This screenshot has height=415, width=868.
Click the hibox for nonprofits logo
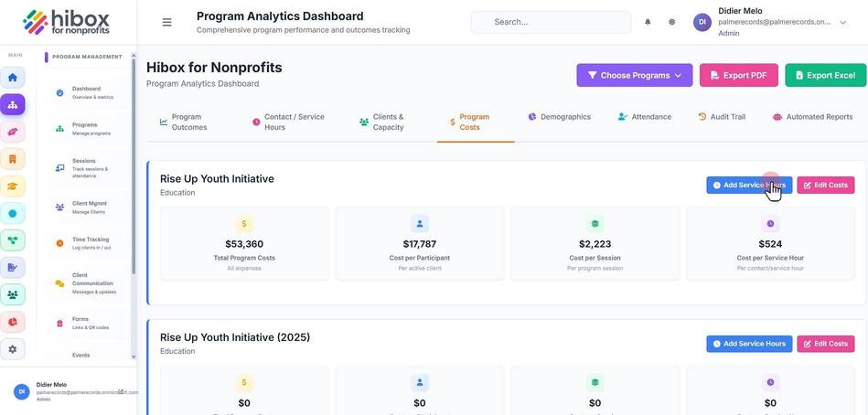click(67, 22)
